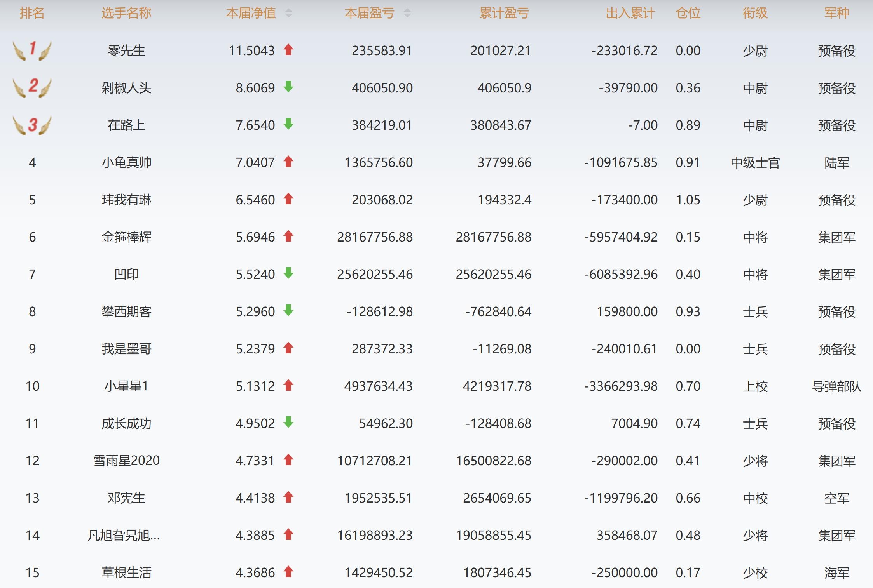
Task: Click green down arrow beside 4.9502
Action: click(288, 422)
